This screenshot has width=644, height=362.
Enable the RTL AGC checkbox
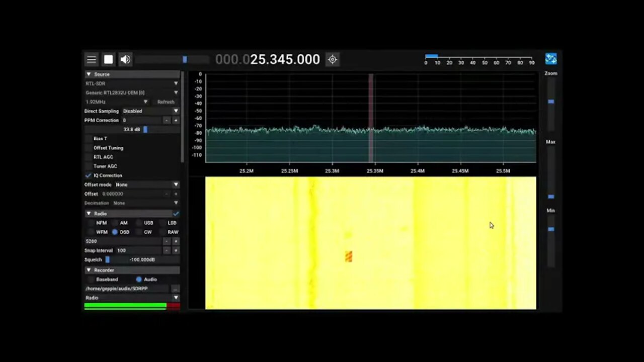pos(89,157)
